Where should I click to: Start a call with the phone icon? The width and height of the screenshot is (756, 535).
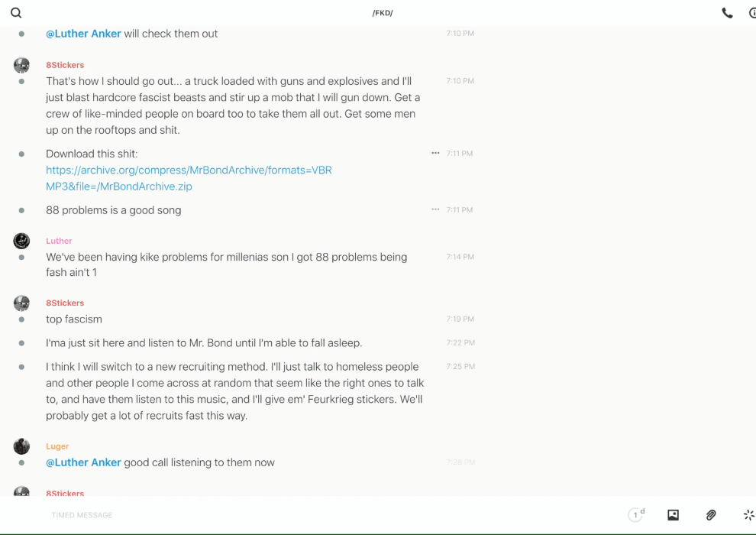[x=727, y=13]
